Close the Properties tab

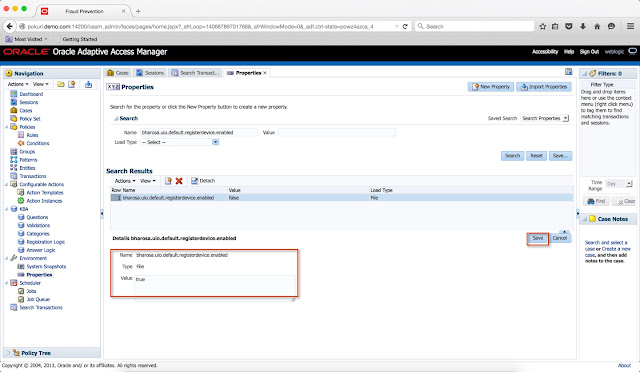point(265,73)
